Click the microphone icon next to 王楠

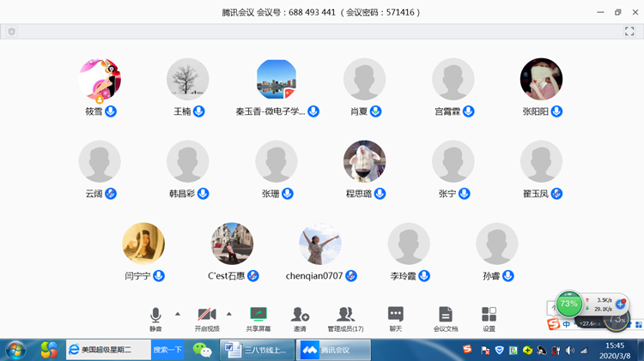click(199, 111)
